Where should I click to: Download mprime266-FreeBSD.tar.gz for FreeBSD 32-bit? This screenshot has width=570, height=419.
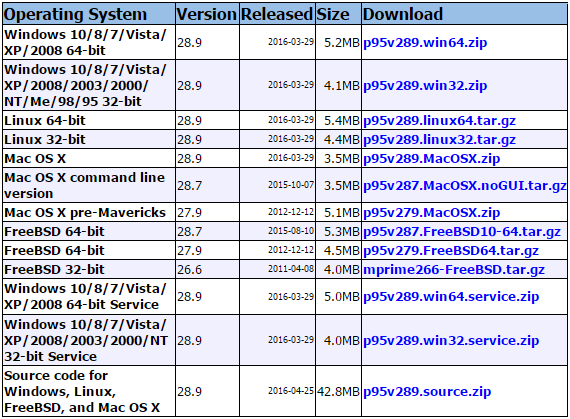[454, 270]
